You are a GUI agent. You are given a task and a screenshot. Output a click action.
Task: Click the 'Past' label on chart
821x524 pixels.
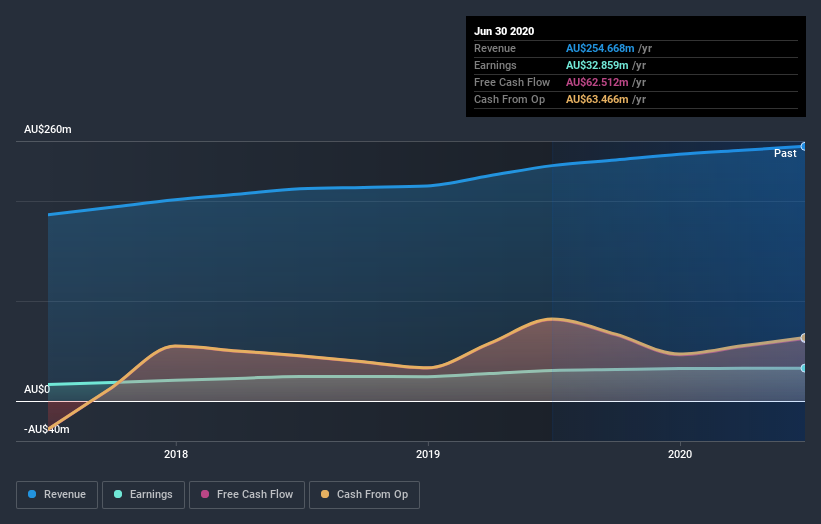coord(785,153)
